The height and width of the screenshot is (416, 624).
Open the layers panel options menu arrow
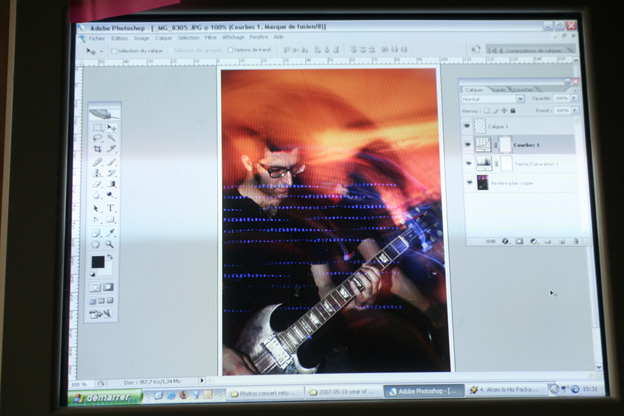(576, 91)
